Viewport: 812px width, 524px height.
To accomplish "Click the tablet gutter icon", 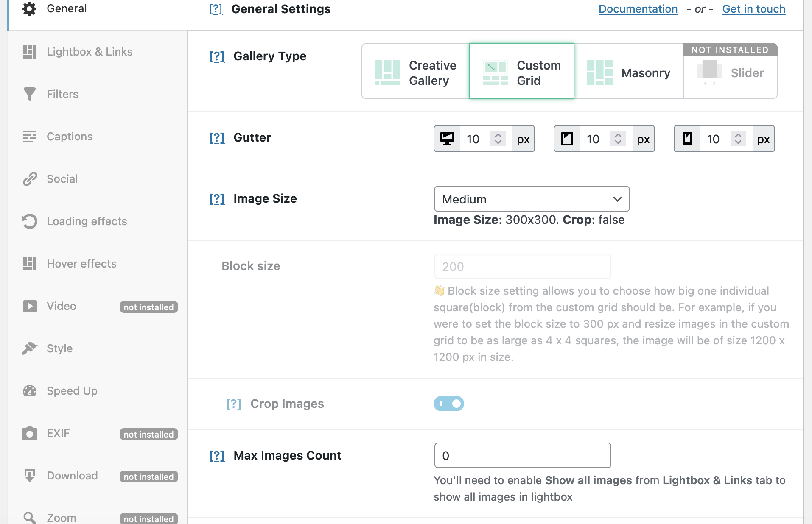I will click(567, 139).
